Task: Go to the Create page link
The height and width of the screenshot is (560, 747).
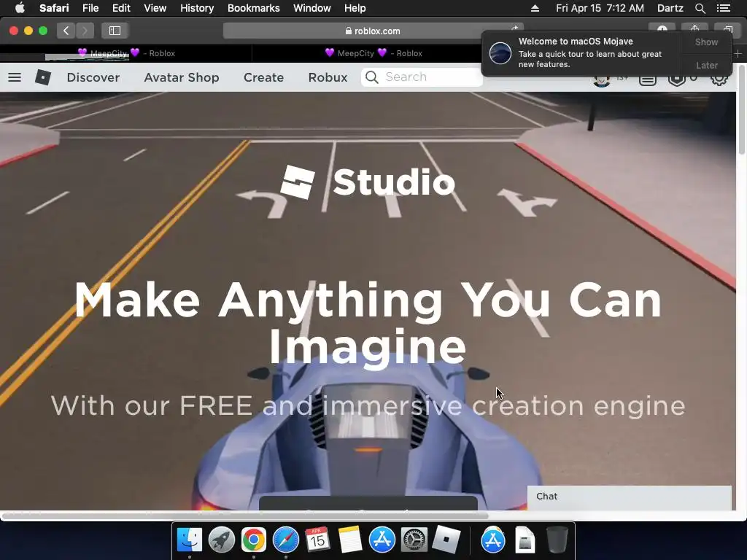Action: pyautogui.click(x=263, y=77)
